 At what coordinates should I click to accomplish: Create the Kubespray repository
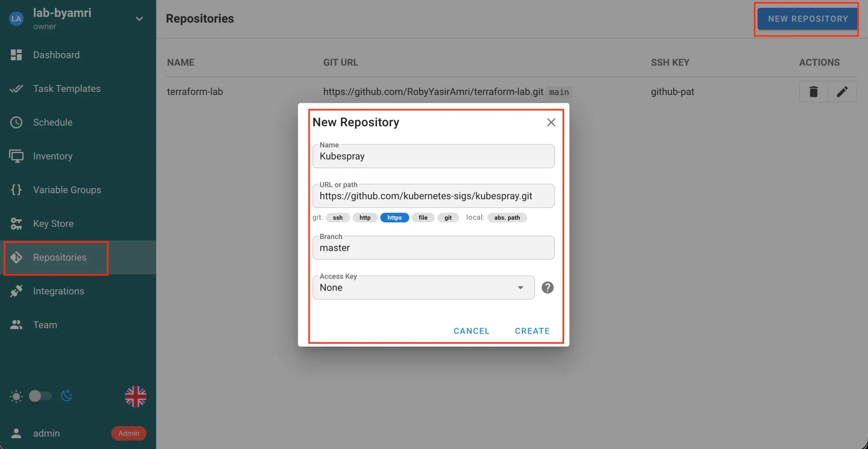532,331
